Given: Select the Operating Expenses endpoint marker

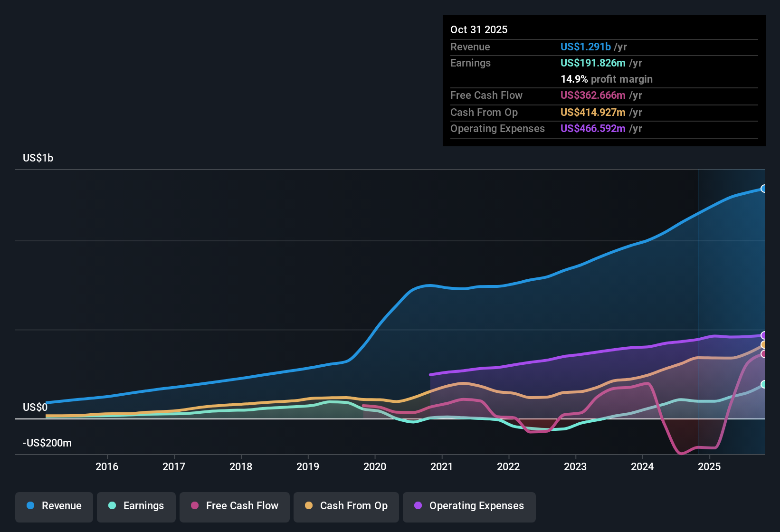Looking at the screenshot, I should 764,336.
